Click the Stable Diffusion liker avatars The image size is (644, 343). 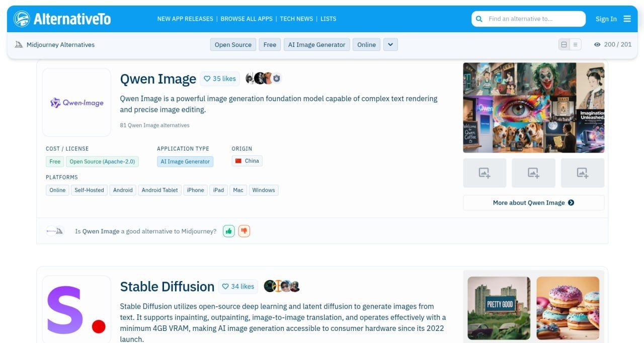282,286
